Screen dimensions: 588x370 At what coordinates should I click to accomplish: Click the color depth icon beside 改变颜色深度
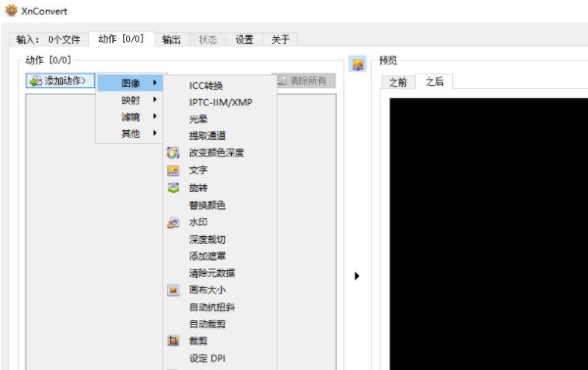coord(173,153)
